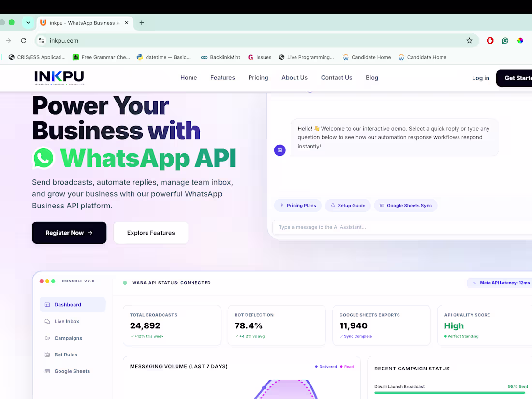Click the yellow dot in console window header
532x399 pixels.
47,281
